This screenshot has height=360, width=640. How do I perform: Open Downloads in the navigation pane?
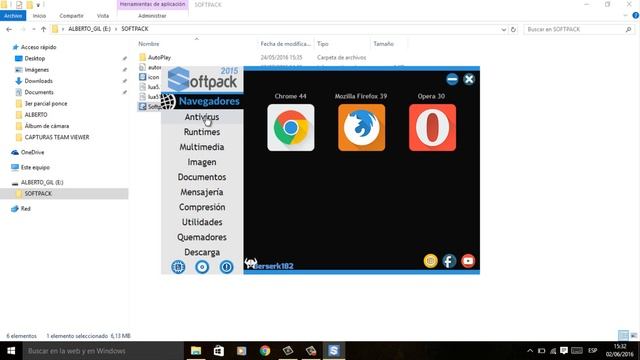point(38,81)
